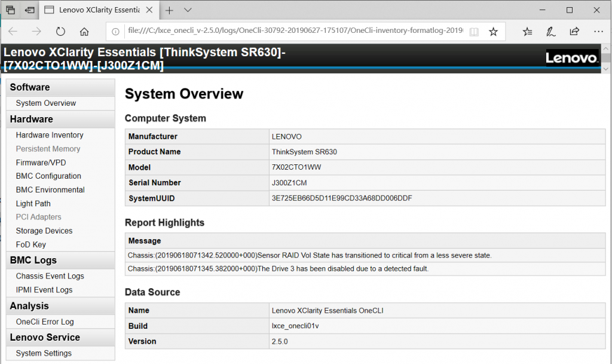Screen dimensions: 612x364
Task: Click the BMC Logs section header
Action: click(x=60, y=260)
